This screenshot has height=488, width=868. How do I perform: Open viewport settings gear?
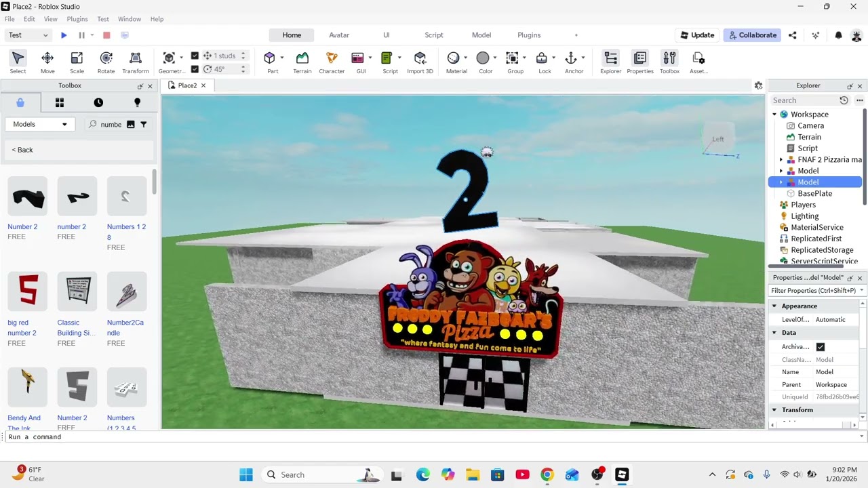tap(758, 85)
